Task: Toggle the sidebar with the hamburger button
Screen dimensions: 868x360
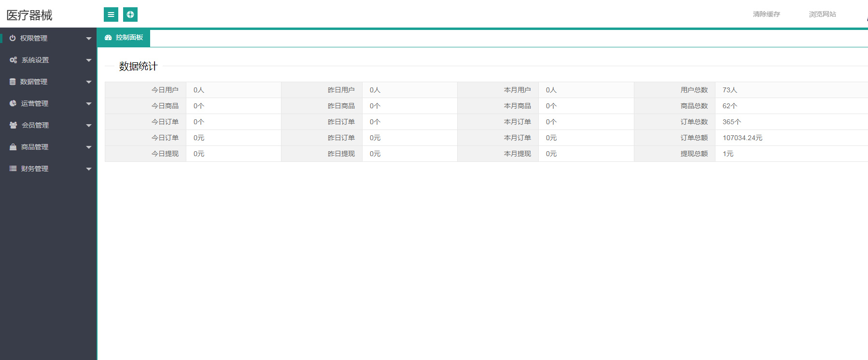Action: (111, 14)
